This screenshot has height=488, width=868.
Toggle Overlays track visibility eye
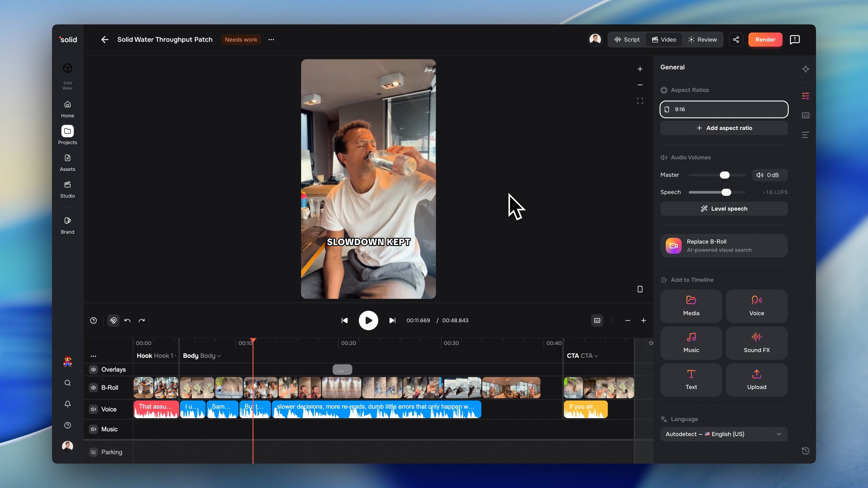[x=93, y=369]
